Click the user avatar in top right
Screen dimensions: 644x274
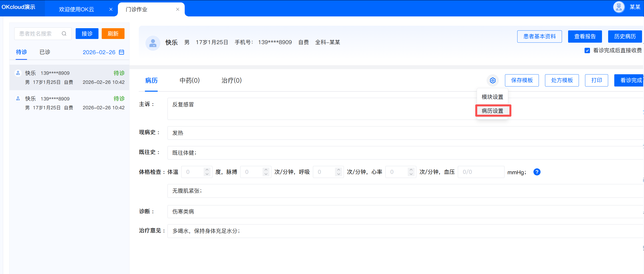point(618,7)
